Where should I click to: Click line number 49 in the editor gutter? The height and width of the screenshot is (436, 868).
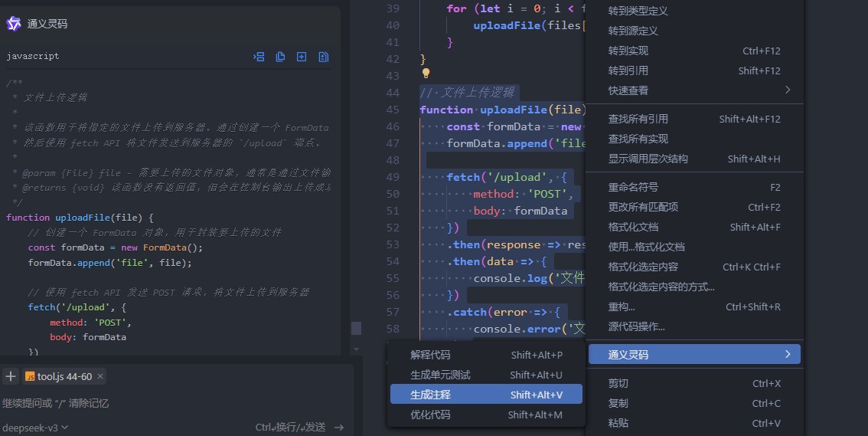click(x=393, y=177)
